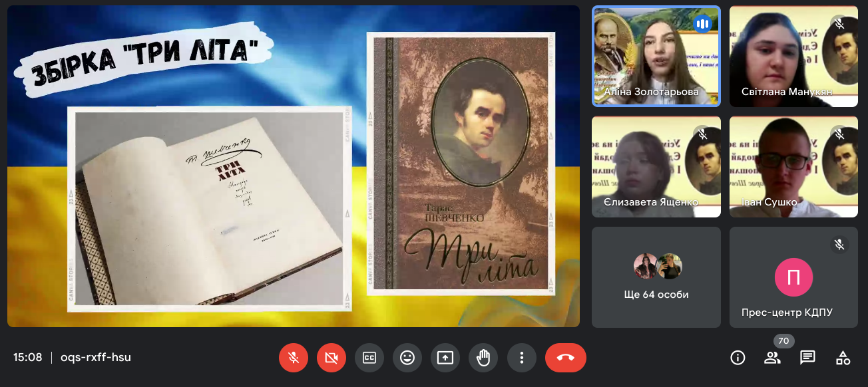The height and width of the screenshot is (387, 868).
Task: Click Світлана Манукян's video tile
Action: coord(793,57)
